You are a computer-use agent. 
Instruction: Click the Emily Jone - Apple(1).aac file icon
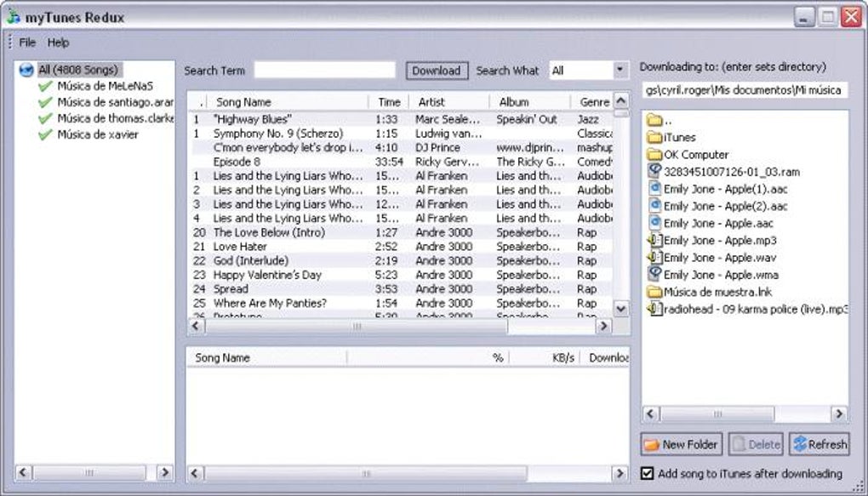click(x=655, y=189)
